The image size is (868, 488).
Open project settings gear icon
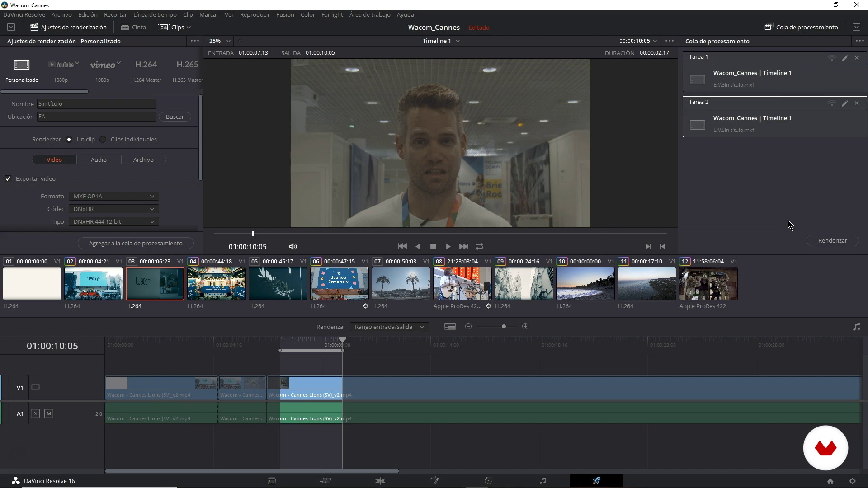[x=853, y=481]
